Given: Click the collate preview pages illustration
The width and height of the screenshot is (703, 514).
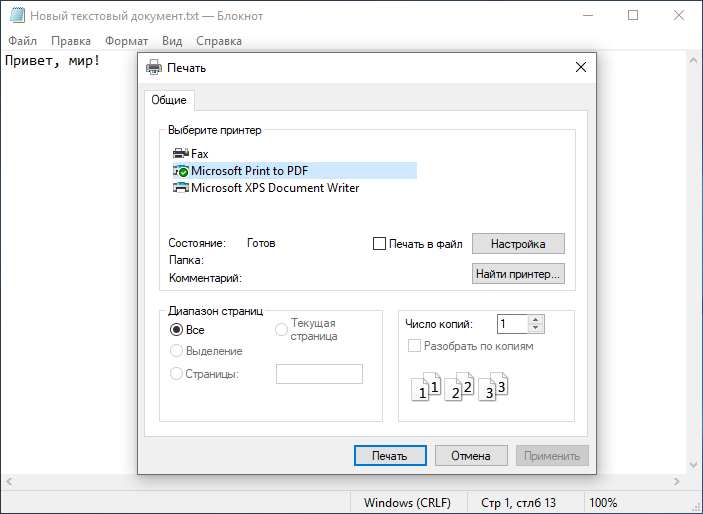Looking at the screenshot, I should click(460, 386).
